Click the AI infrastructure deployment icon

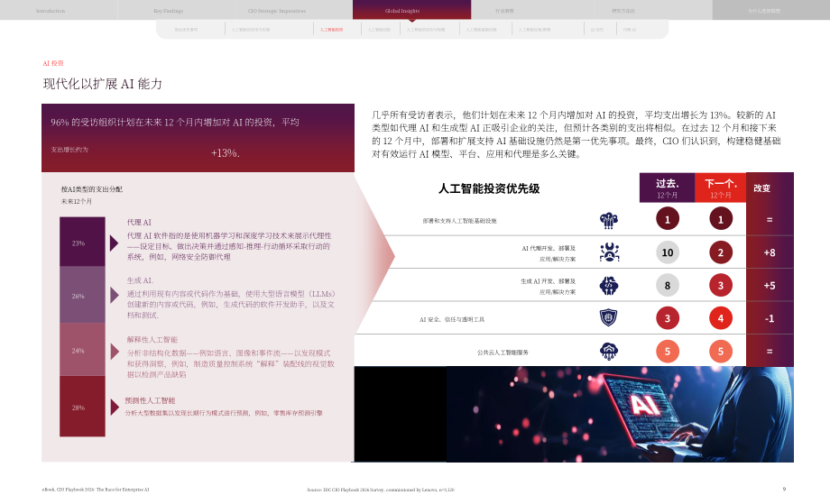[x=609, y=220]
